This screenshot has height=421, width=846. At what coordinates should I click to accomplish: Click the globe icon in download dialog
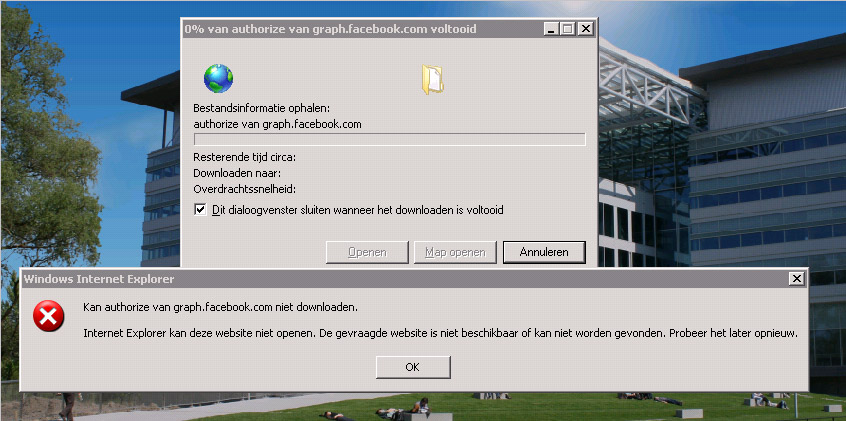218,78
